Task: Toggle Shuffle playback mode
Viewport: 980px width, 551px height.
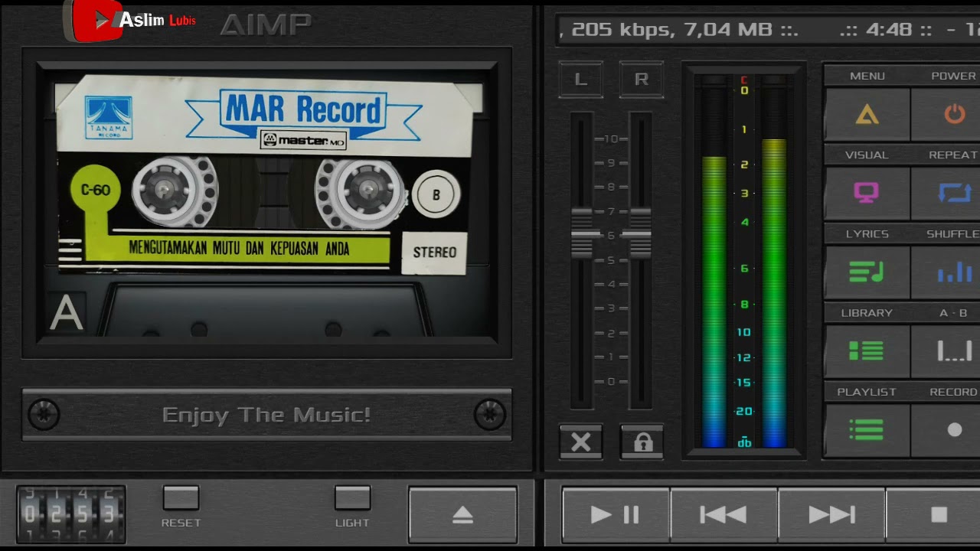Action: coord(949,272)
